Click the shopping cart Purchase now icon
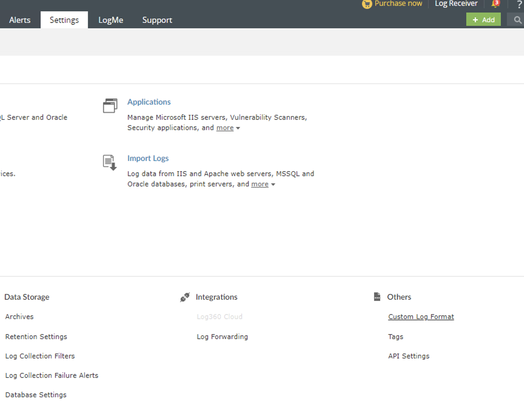Image resolution: width=524 pixels, height=420 pixels. (x=367, y=4)
